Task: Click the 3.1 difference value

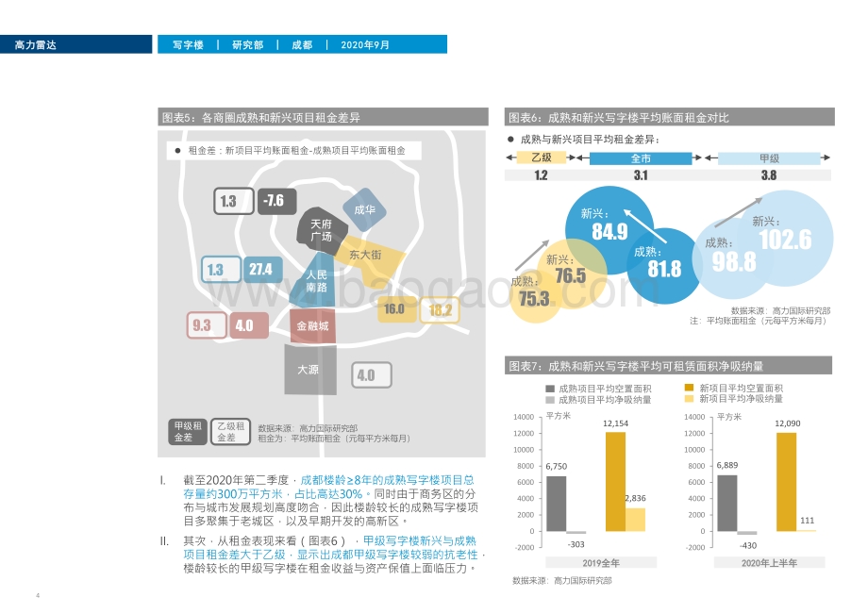Action: click(641, 175)
